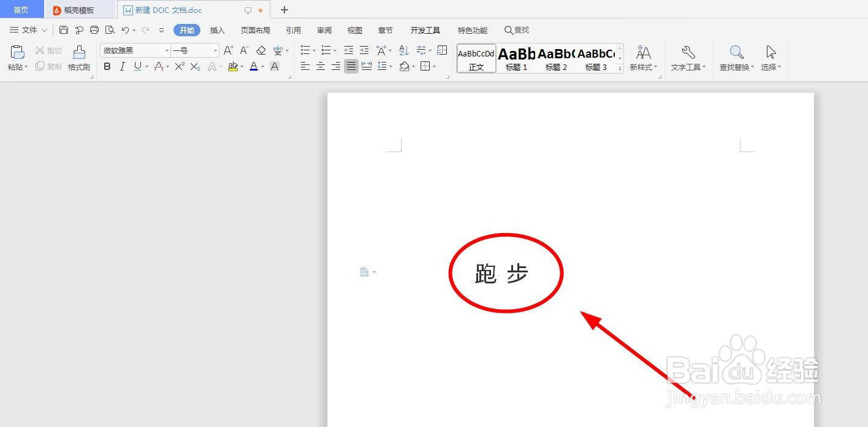Screen dimensions: 868x427
Task: Toggle Italic formatting
Action: [x=122, y=66]
